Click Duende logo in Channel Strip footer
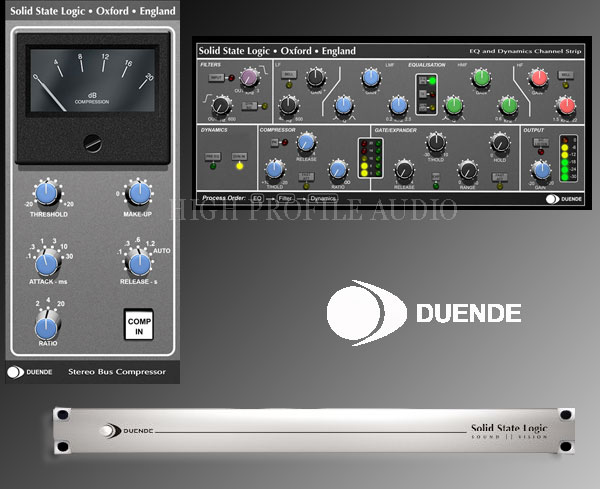The width and height of the screenshot is (600, 489). pos(564,199)
